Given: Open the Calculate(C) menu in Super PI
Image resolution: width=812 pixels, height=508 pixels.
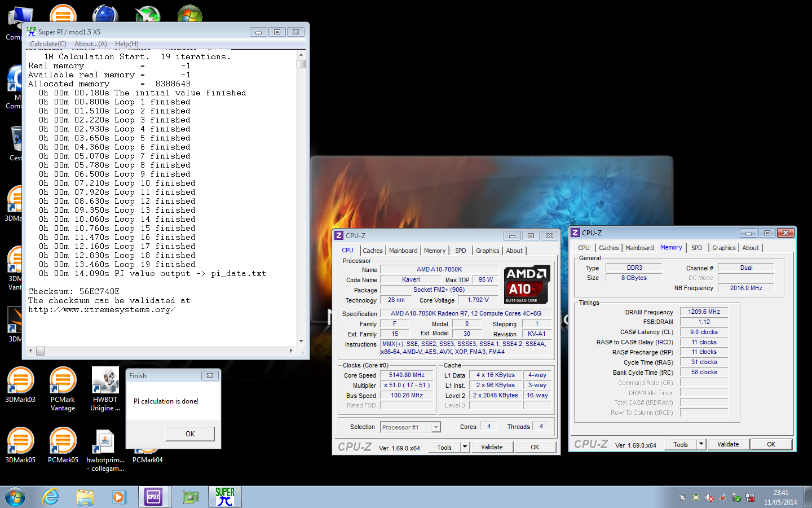Looking at the screenshot, I should tap(48, 44).
